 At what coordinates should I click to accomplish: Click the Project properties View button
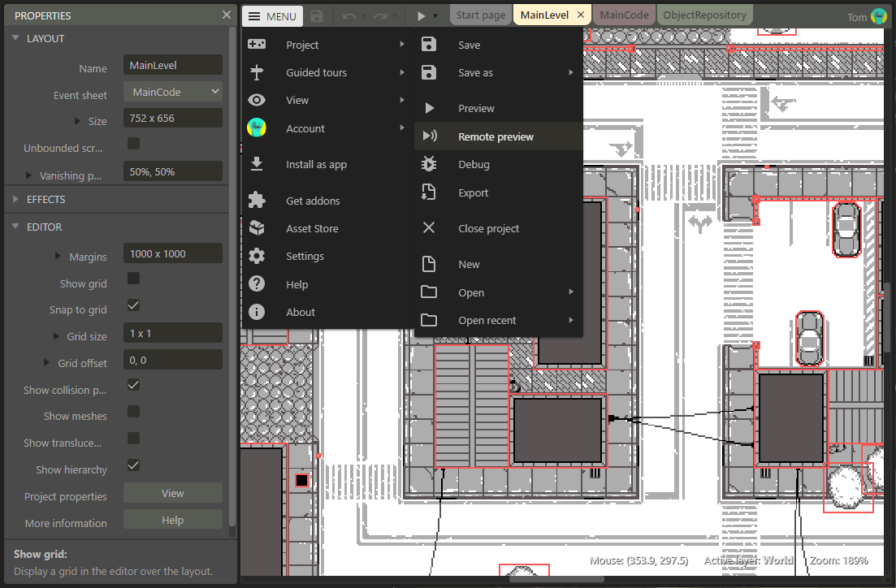(172, 493)
